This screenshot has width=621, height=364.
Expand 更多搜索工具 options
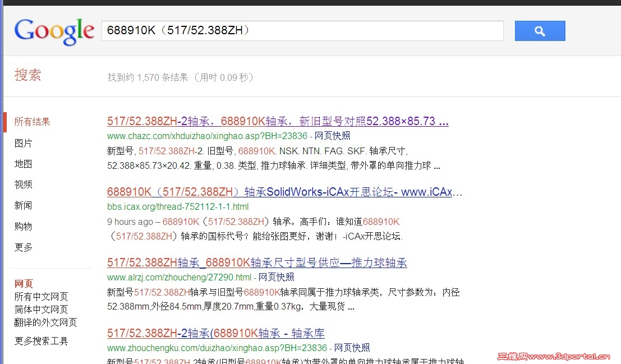tap(41, 340)
